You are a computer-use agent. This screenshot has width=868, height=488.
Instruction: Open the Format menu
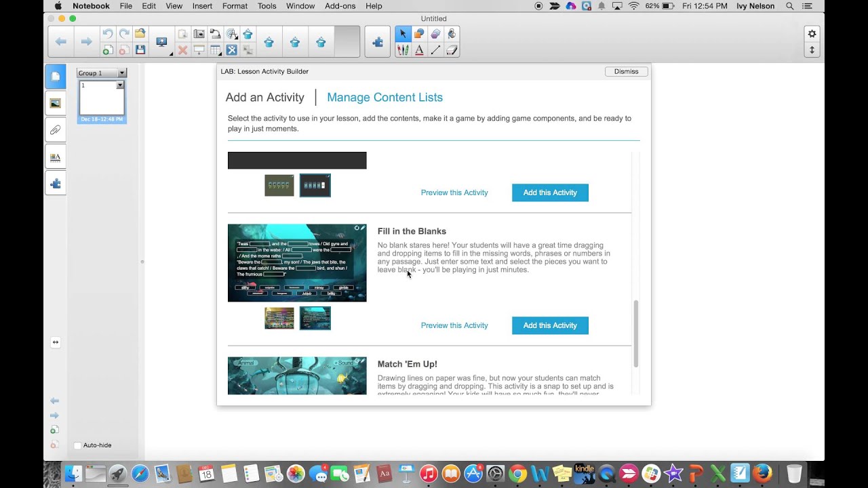click(x=235, y=6)
